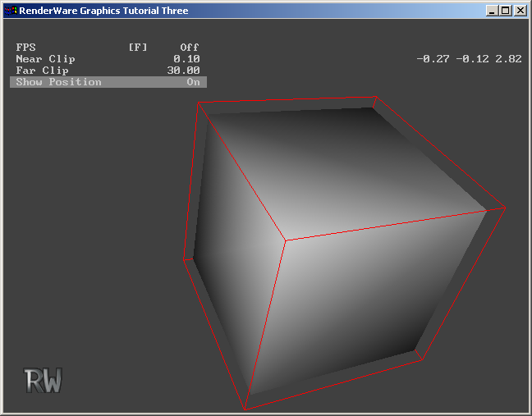Click the RW logo watermark

pyautogui.click(x=43, y=381)
